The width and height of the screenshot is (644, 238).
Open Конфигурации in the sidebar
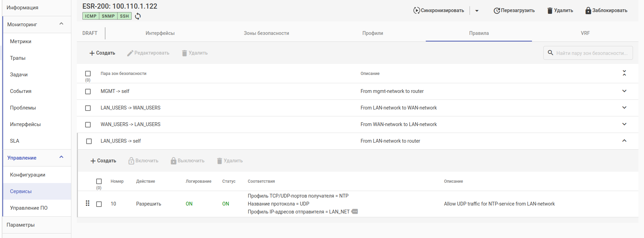point(28,175)
